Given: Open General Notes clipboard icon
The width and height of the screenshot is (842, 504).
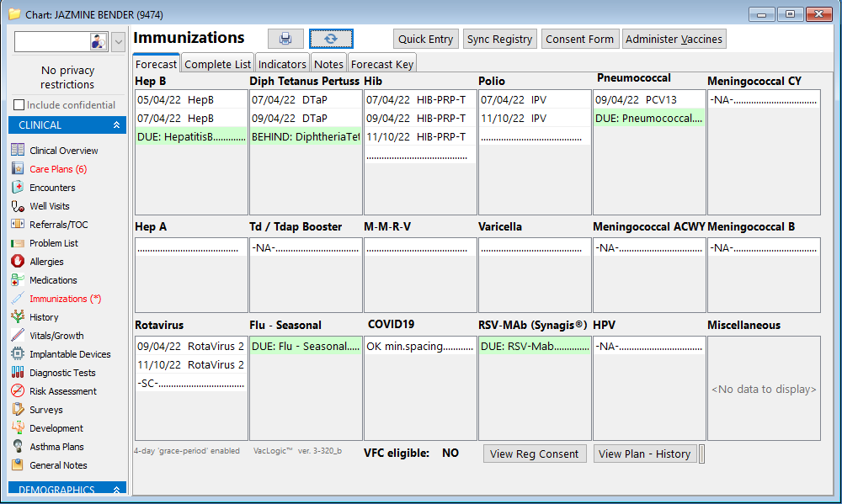Looking at the screenshot, I should [x=18, y=465].
